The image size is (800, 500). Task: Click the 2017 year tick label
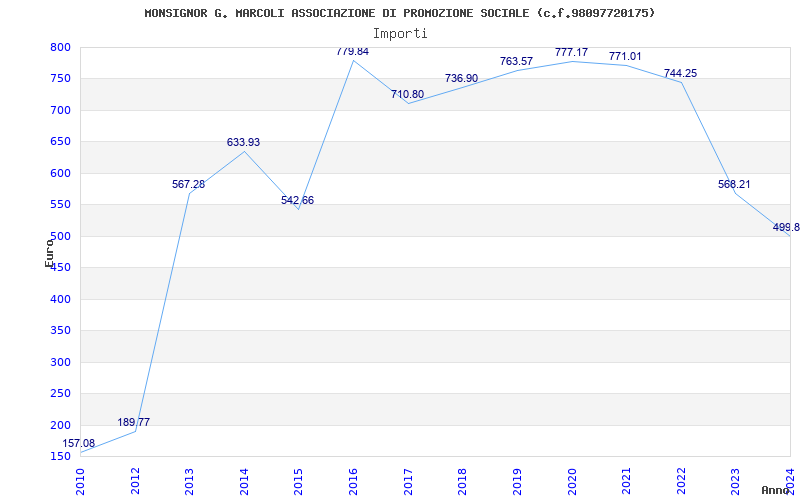click(408, 481)
